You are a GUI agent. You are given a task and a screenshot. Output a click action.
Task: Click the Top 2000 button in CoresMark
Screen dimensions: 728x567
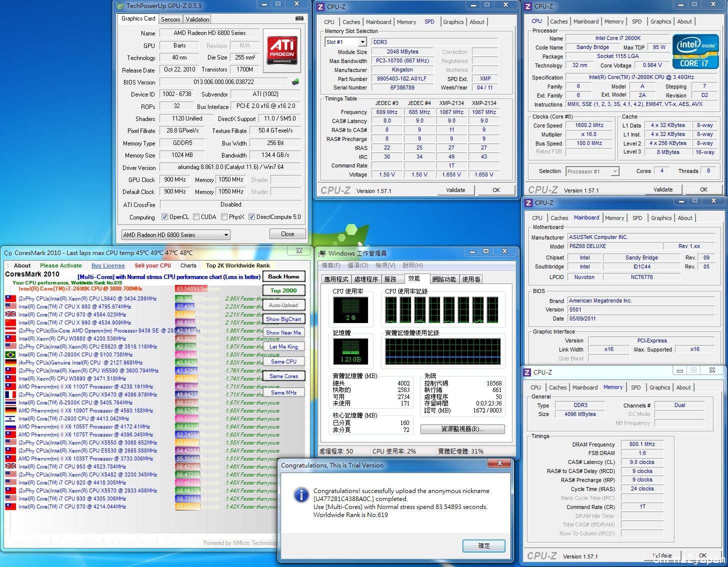tap(283, 290)
